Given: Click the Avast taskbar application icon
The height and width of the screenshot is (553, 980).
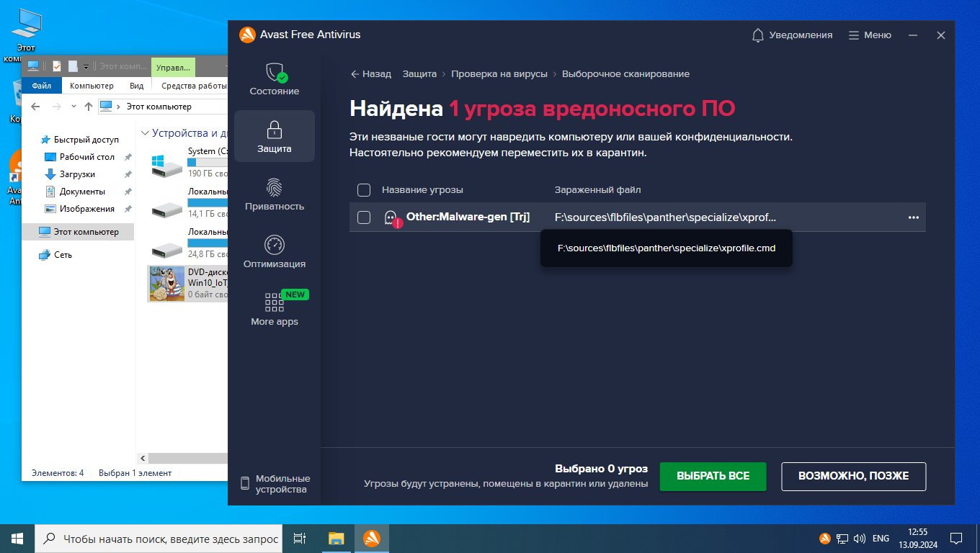Looking at the screenshot, I should (372, 538).
